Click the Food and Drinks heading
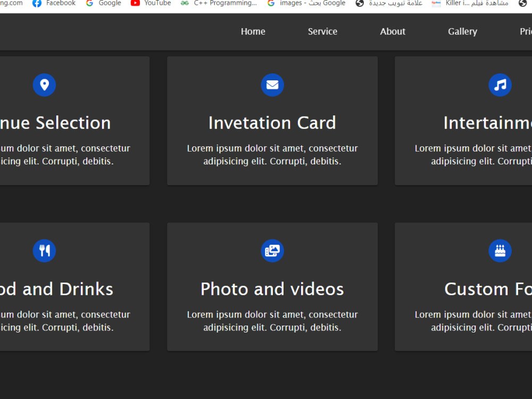 [56, 289]
